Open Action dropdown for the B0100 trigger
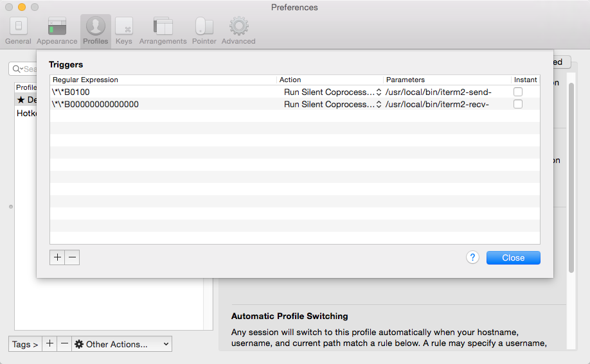The width and height of the screenshot is (590, 364). click(x=331, y=92)
